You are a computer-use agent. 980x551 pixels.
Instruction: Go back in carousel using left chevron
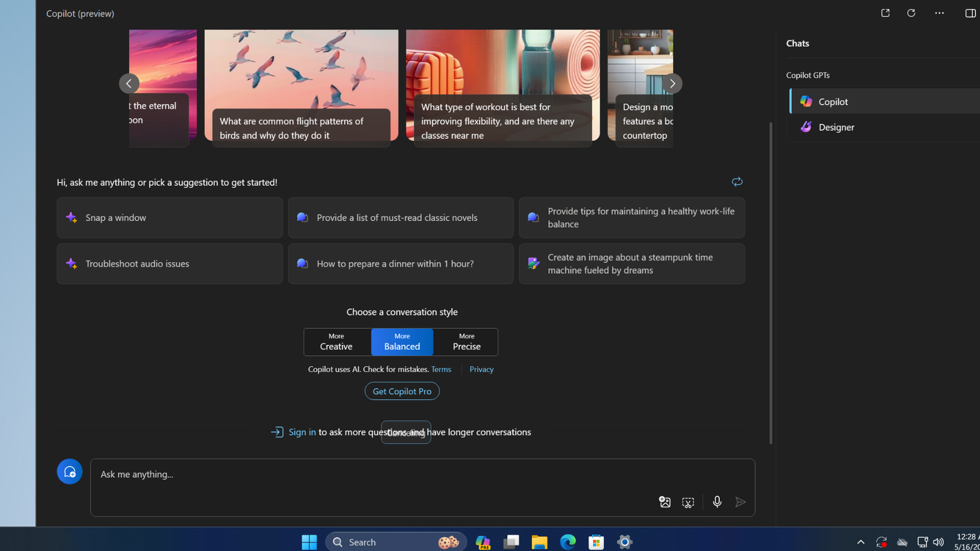pyautogui.click(x=129, y=83)
